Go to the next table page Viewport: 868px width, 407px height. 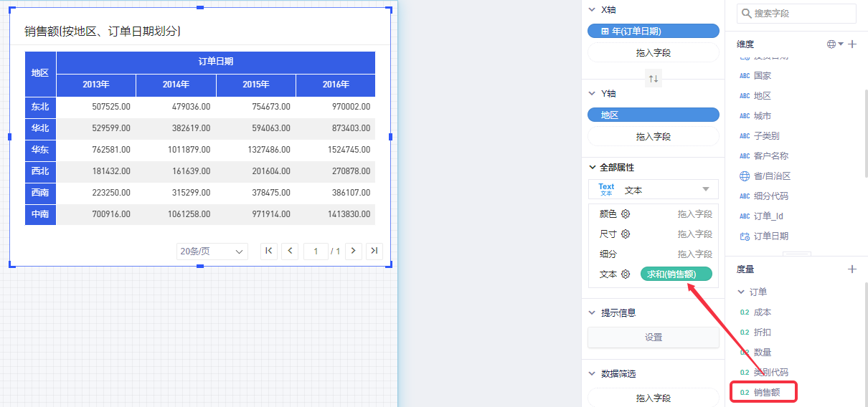[353, 251]
